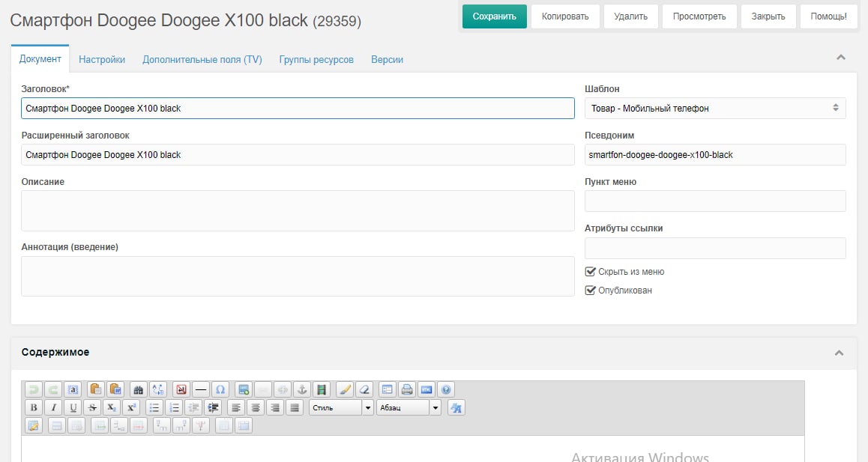This screenshot has height=462, width=868.
Task: Insert special character with Omega icon
Action: tap(220, 389)
